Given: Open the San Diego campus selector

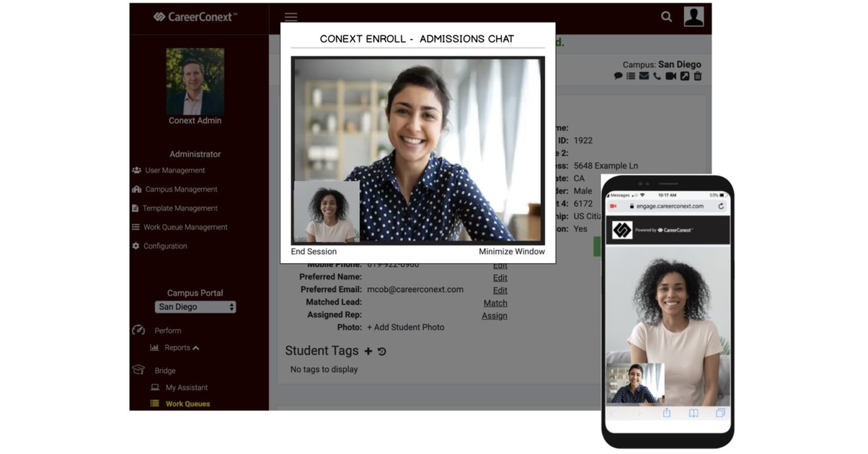Looking at the screenshot, I should (195, 306).
